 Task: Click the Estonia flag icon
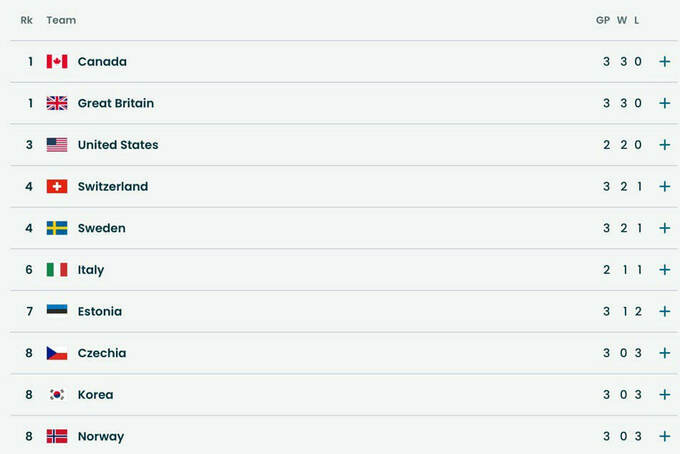57,311
